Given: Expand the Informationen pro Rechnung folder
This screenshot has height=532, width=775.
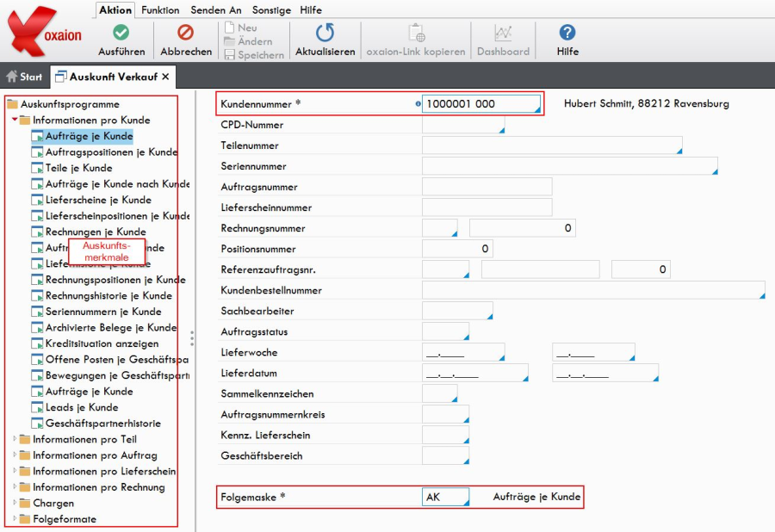Looking at the screenshot, I should pos(15,486).
